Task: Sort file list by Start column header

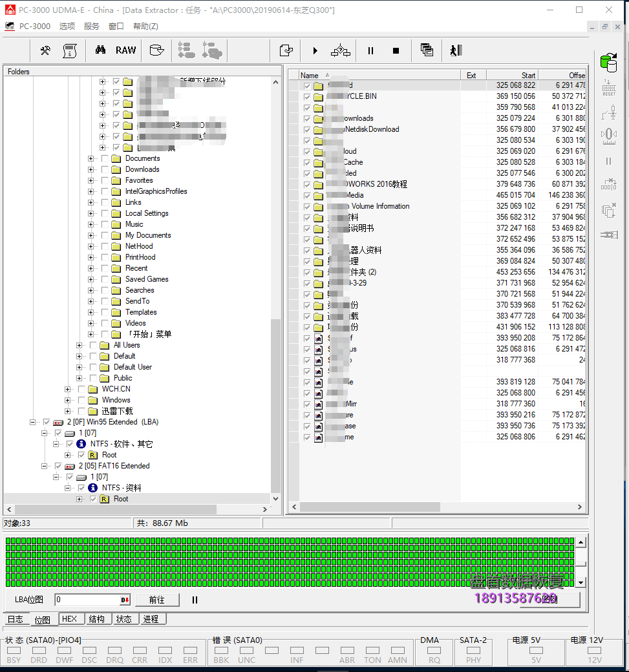Action: tap(512, 76)
